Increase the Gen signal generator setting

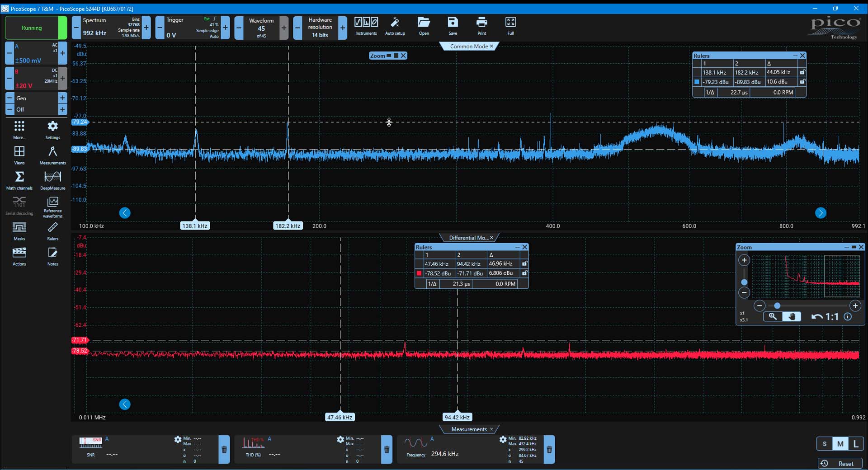62,98
